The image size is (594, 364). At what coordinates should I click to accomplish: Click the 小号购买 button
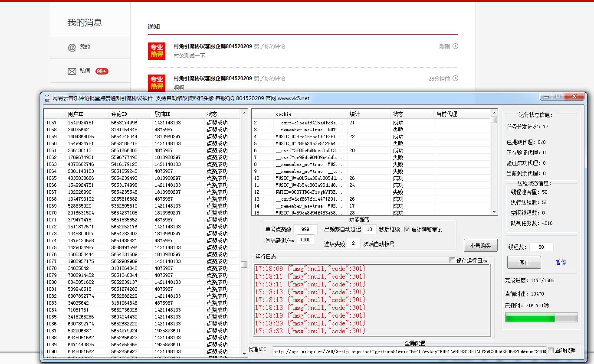point(480,245)
